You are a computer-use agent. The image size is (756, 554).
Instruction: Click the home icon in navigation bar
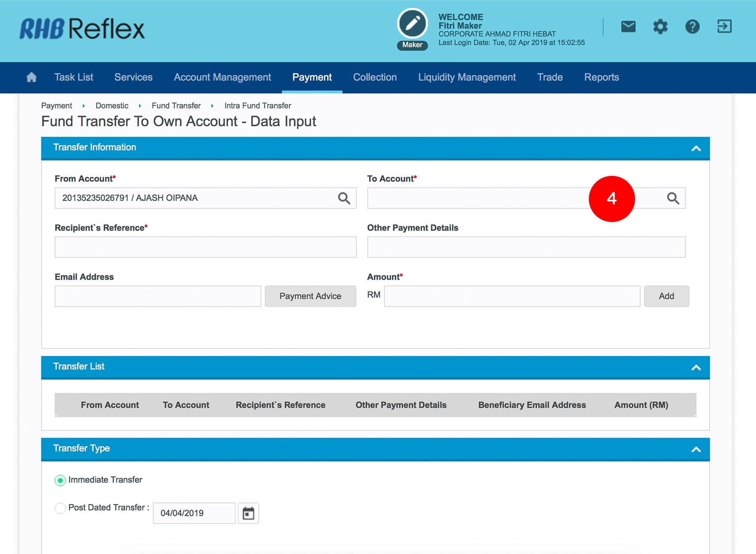point(31,77)
